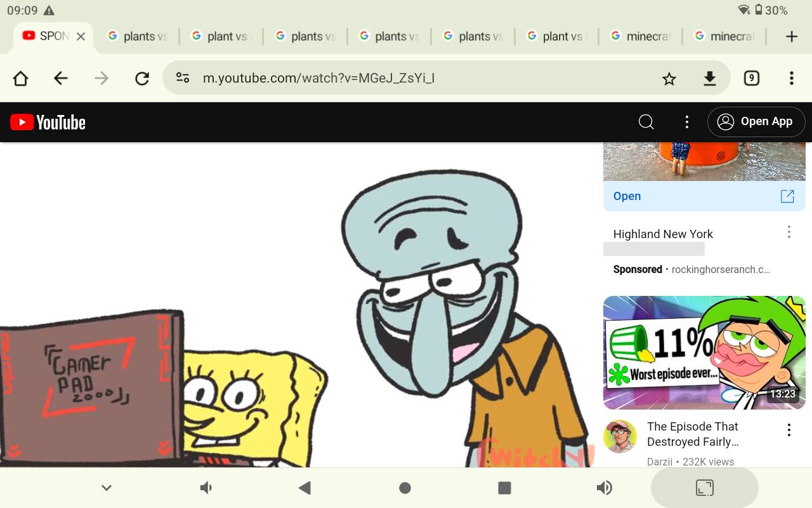Screen dimensions: 812x508
Task: Go to browser home page icon
Action: [20, 78]
